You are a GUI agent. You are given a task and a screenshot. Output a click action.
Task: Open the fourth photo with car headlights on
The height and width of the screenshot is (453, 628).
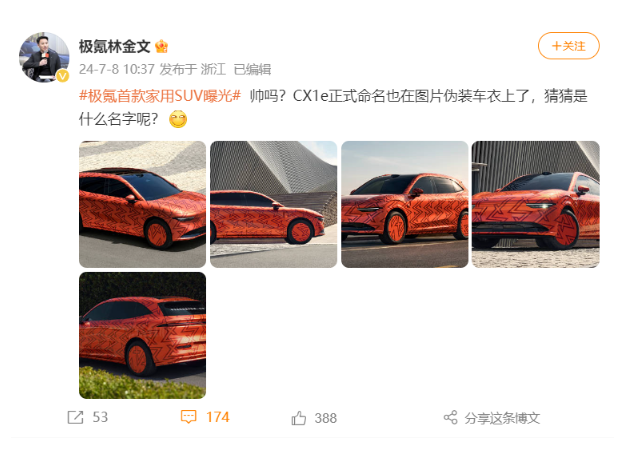(x=535, y=204)
